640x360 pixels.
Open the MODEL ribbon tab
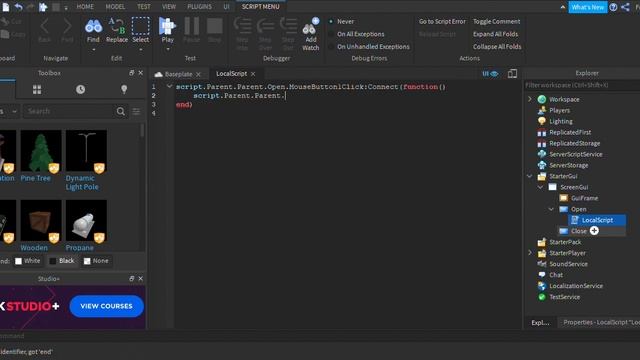click(115, 7)
